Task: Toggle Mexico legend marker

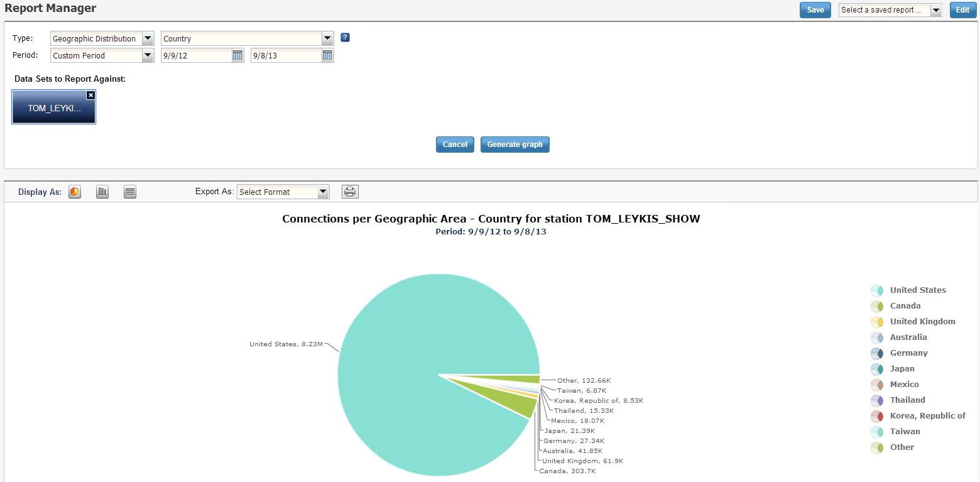Action: (x=877, y=385)
